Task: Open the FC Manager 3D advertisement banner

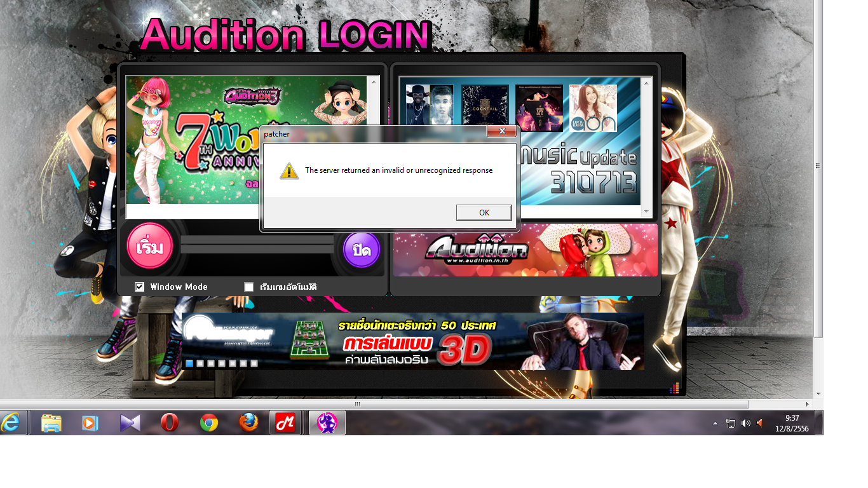Action: (x=413, y=341)
